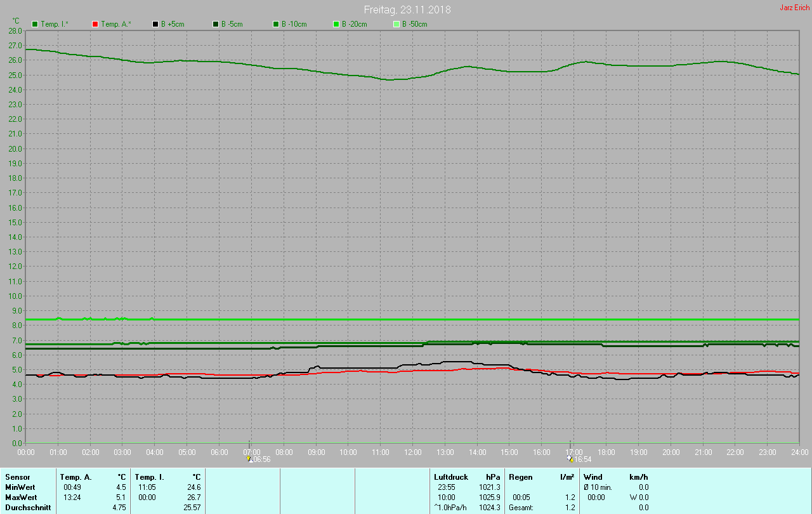Image resolution: width=812 pixels, height=514 pixels.
Task: Click the '05:00' time axis label
Action: 187,452
